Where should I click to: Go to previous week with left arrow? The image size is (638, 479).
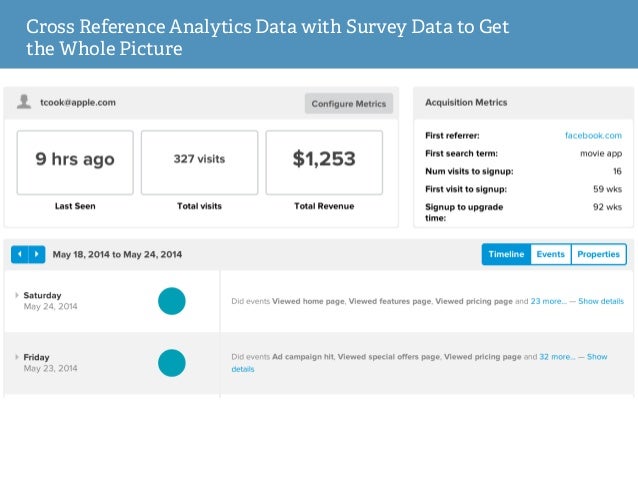coord(20,255)
